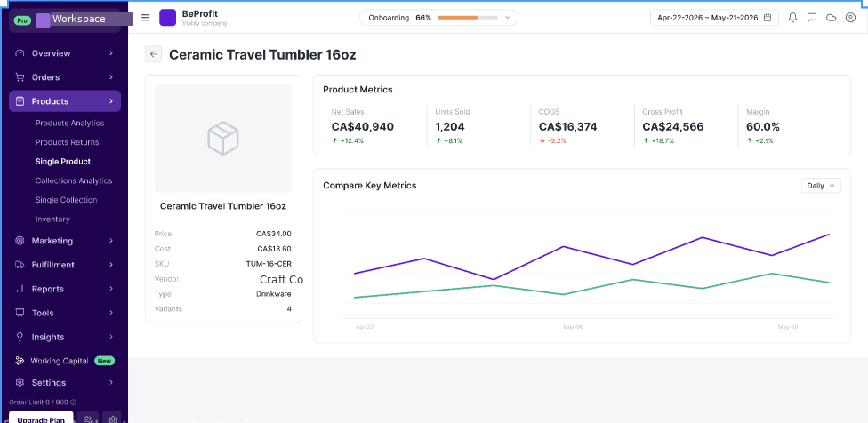Open Collections Analytics submenu item

(x=74, y=180)
